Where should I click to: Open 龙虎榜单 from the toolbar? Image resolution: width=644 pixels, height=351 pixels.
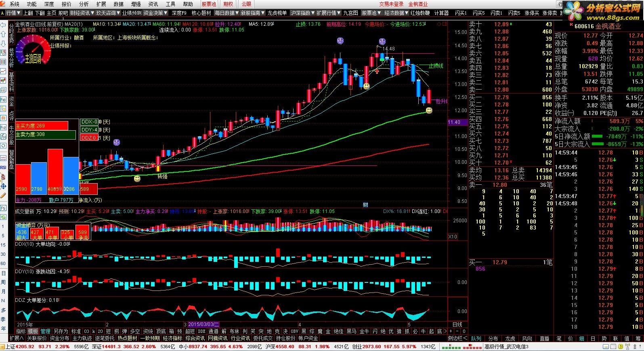tap(277, 13)
